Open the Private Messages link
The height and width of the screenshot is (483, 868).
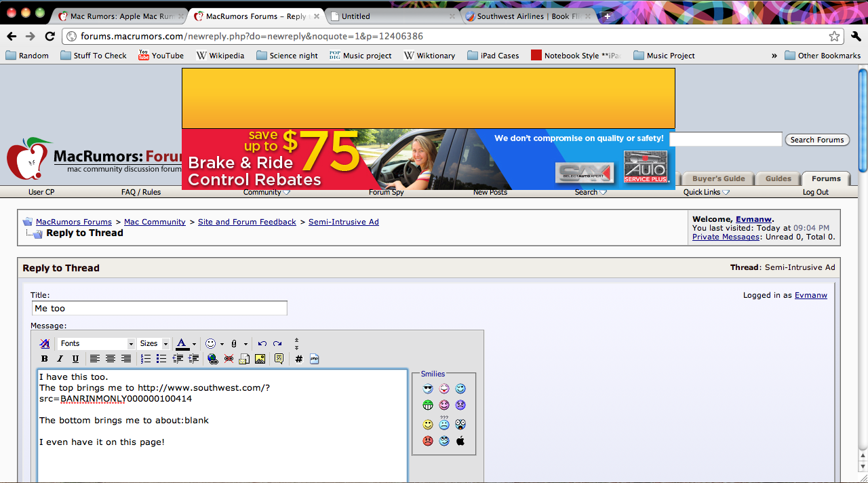(x=726, y=237)
